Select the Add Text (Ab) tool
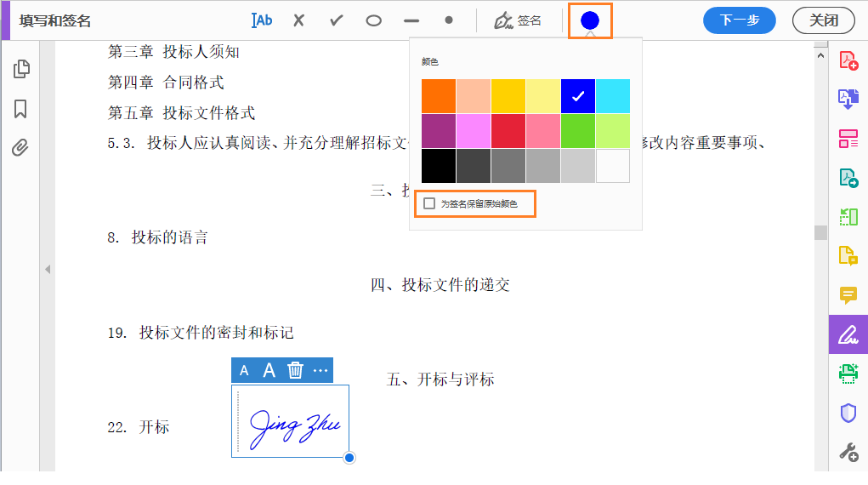The width and height of the screenshot is (868, 485). pos(262,20)
